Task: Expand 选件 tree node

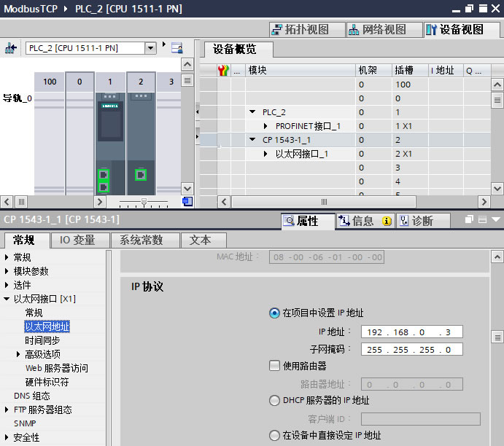Action: 7,285
